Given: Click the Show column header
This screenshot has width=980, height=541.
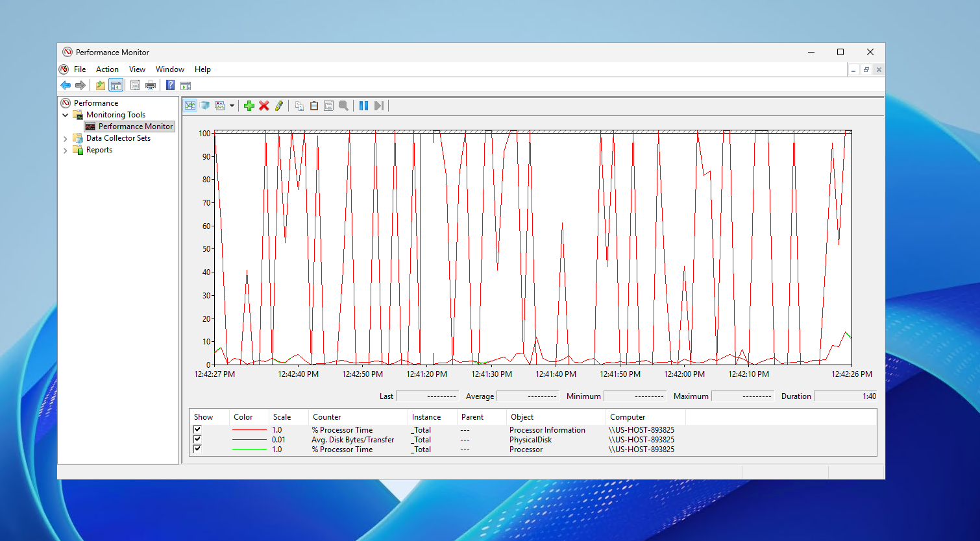Looking at the screenshot, I should point(210,417).
